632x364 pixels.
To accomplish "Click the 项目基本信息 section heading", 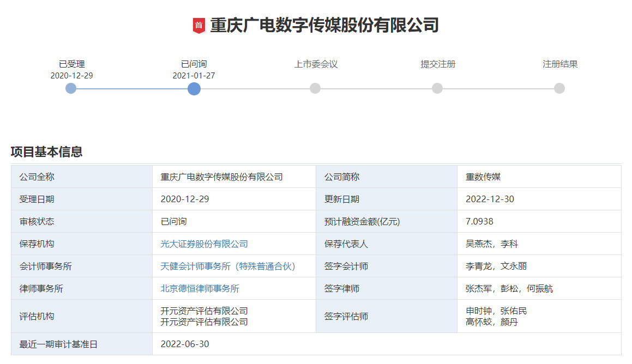I will pos(47,152).
